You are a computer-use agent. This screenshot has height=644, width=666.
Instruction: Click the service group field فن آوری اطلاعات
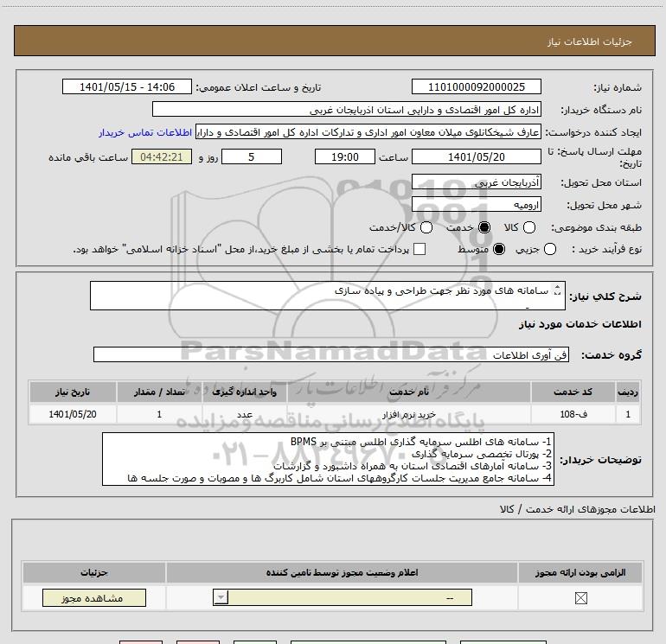[x=331, y=354]
